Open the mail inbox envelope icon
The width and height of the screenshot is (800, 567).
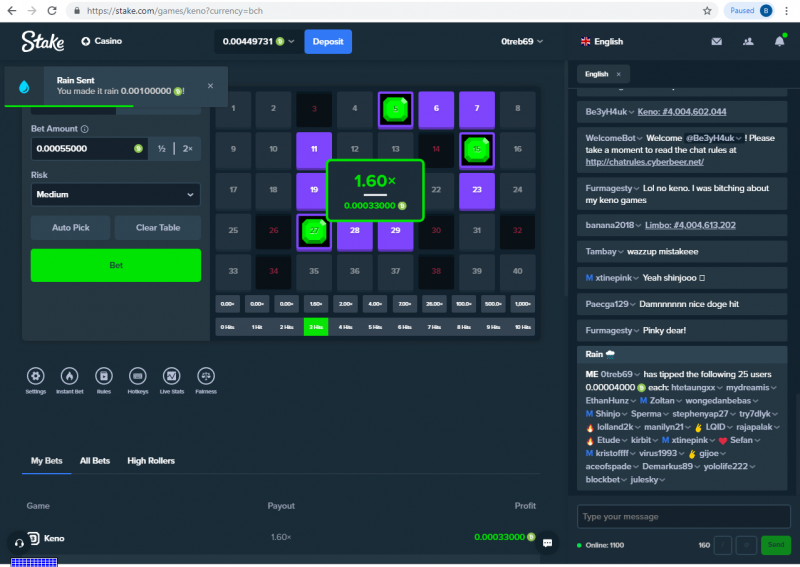tap(716, 41)
